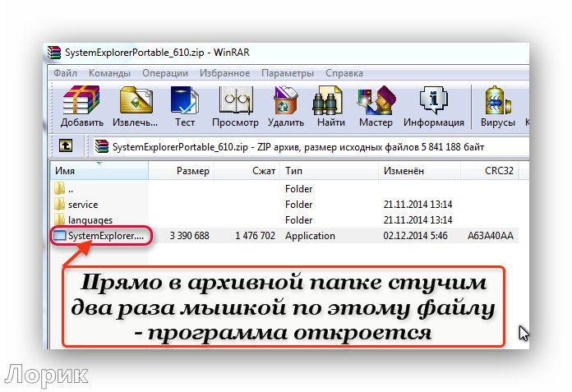Click the SystemExplorer application file icon
The height and width of the screenshot is (392, 572).
click(x=59, y=236)
